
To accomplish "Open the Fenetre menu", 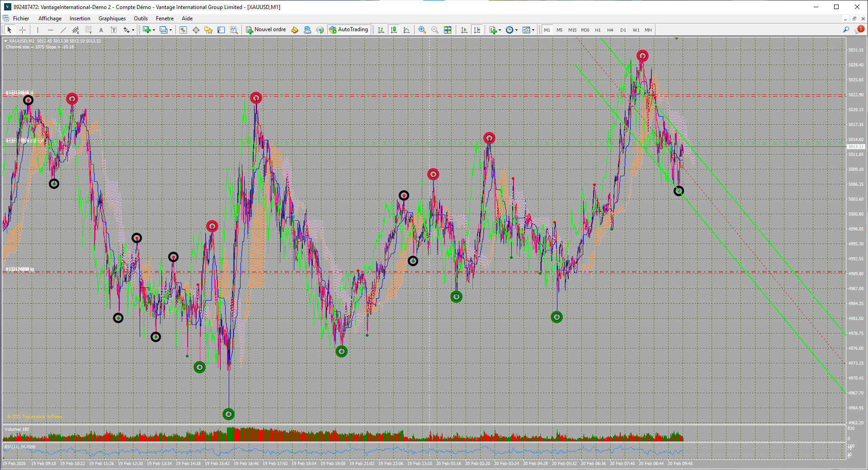I will [x=165, y=19].
